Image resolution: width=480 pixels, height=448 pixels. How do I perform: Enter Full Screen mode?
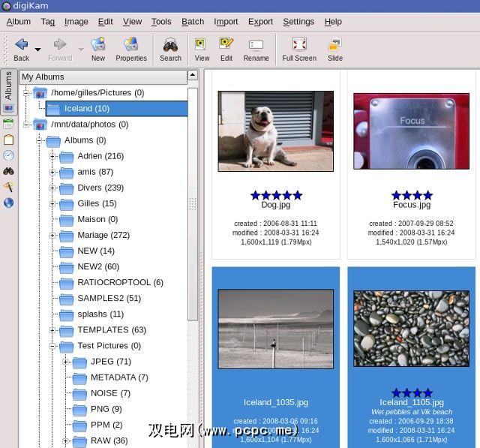[299, 45]
